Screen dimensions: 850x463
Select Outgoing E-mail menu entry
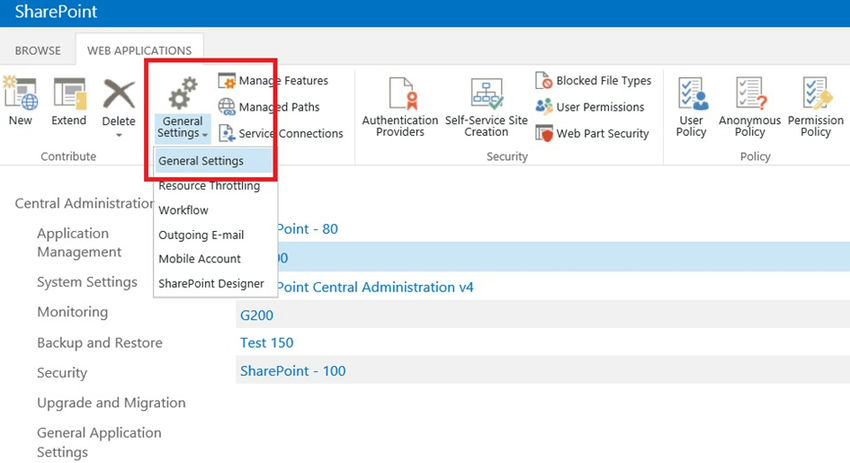pyautogui.click(x=201, y=235)
